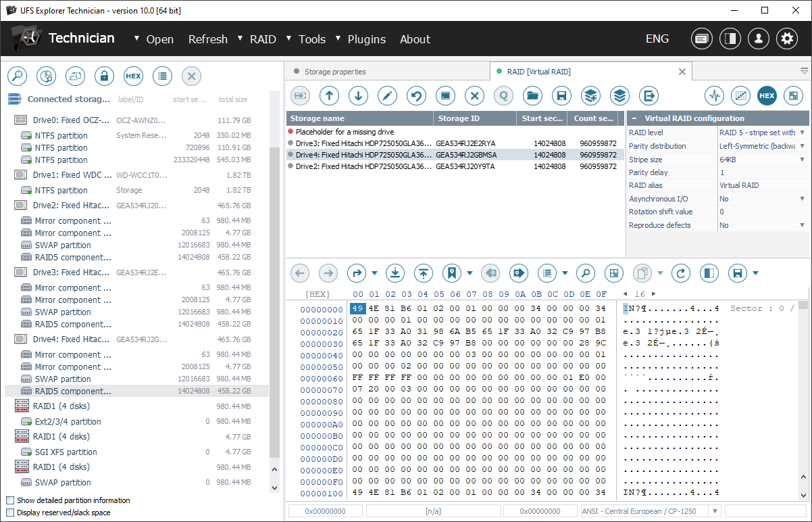The height and width of the screenshot is (522, 812).
Task: Click the disk imaging icon in left toolbar
Action: (75, 76)
